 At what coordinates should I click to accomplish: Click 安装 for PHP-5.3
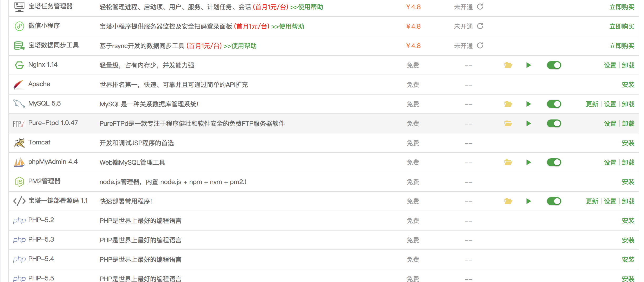(x=628, y=240)
